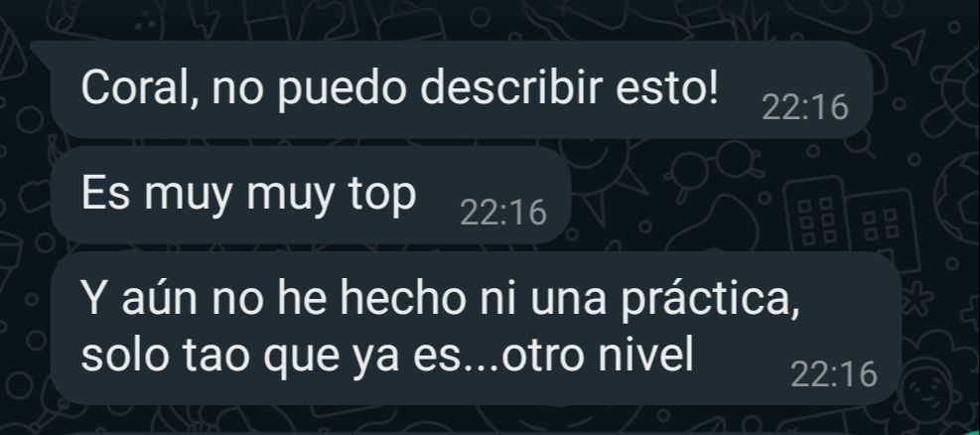The width and height of the screenshot is (980, 435).
Task: Click the paper airplane doodle in the wallpaper
Action: [x=909, y=47]
